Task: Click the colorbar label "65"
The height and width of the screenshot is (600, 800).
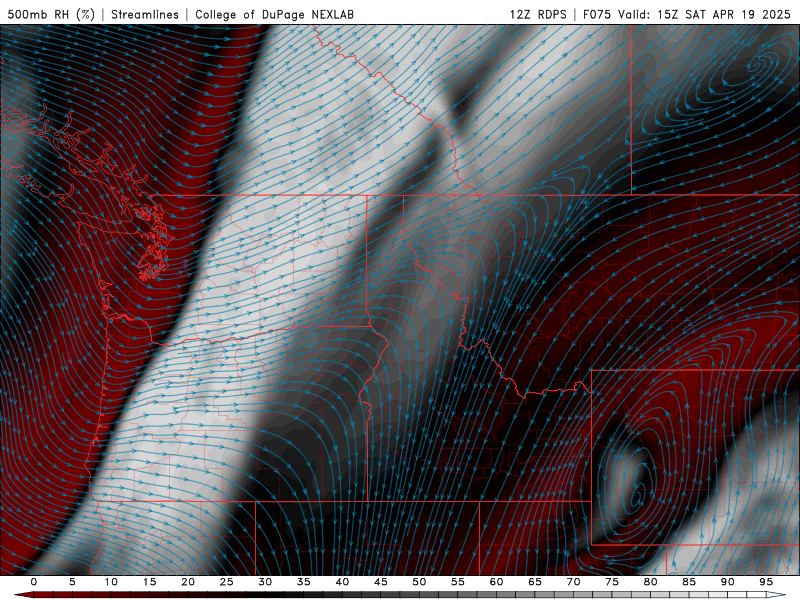Action: [535, 582]
